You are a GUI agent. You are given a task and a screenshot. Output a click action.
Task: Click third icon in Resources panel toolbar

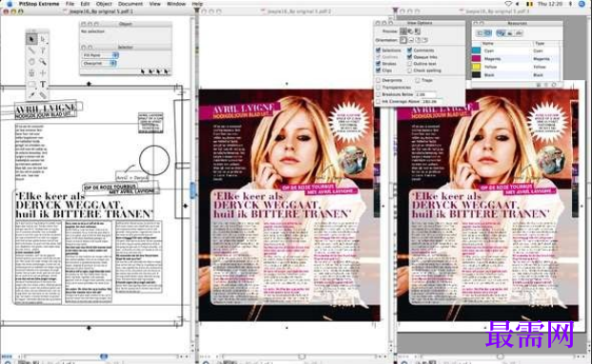tap(501, 33)
